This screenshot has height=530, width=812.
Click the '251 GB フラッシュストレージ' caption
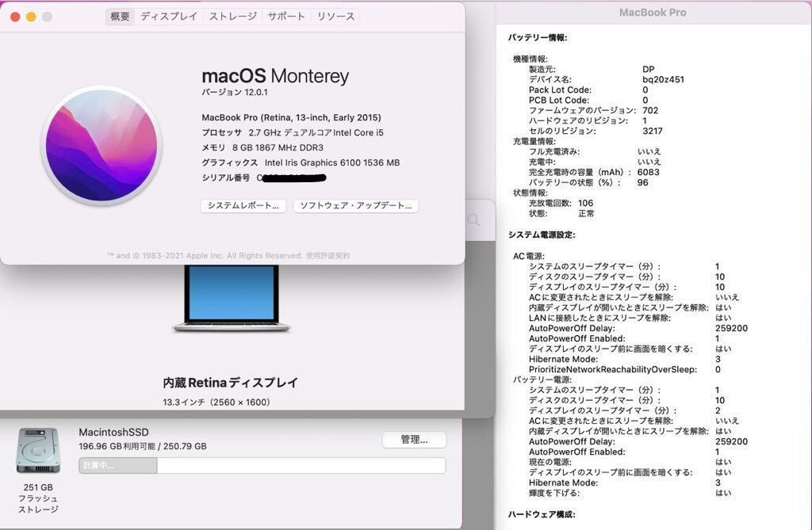click(38, 498)
